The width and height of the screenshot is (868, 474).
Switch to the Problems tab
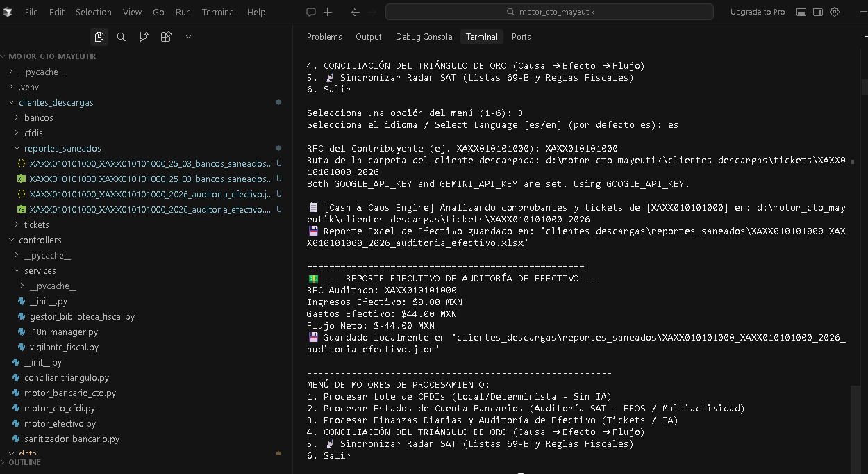[x=324, y=37]
